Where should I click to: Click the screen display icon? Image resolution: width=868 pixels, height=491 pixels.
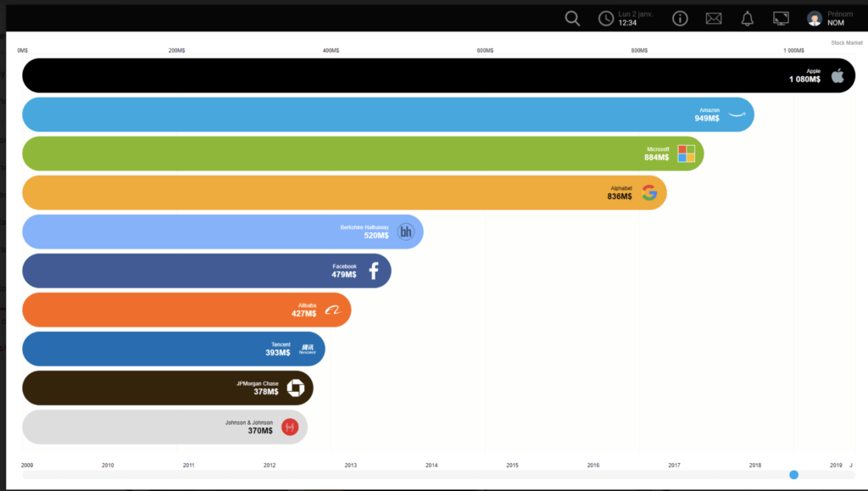(781, 19)
